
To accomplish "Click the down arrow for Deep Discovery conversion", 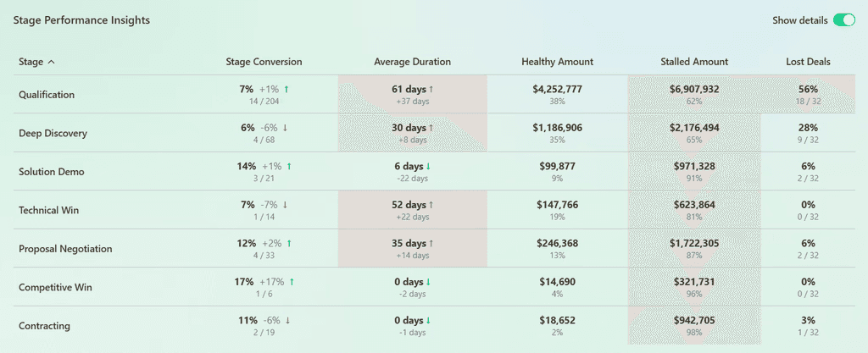I will 285,128.
